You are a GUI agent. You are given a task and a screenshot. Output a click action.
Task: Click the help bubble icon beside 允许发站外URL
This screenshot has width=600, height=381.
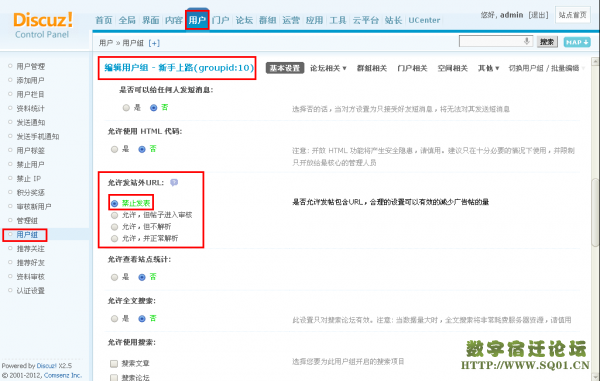pyautogui.click(x=174, y=182)
